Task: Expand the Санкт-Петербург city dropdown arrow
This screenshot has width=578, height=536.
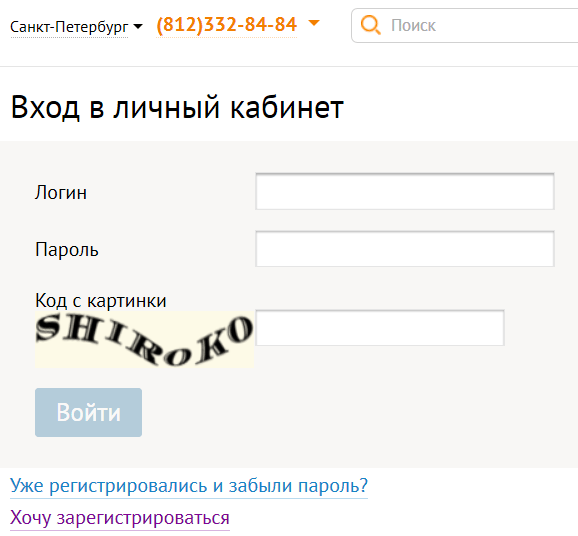Action: click(x=138, y=27)
